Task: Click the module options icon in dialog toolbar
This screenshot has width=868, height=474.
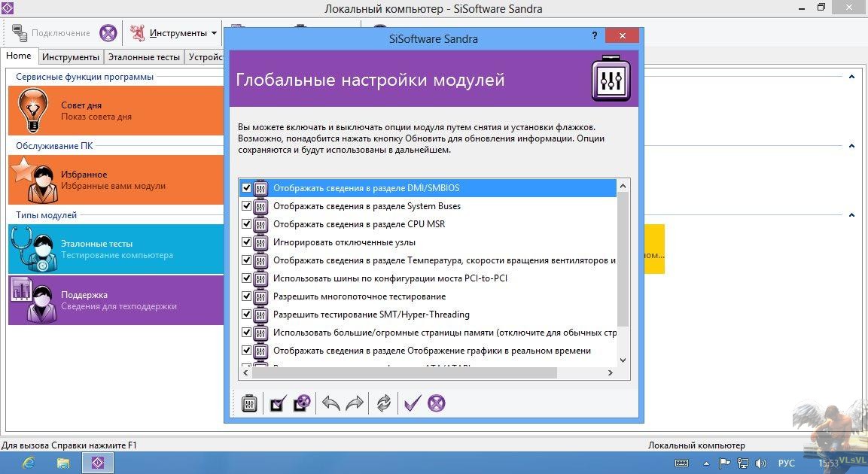Action: click(249, 403)
